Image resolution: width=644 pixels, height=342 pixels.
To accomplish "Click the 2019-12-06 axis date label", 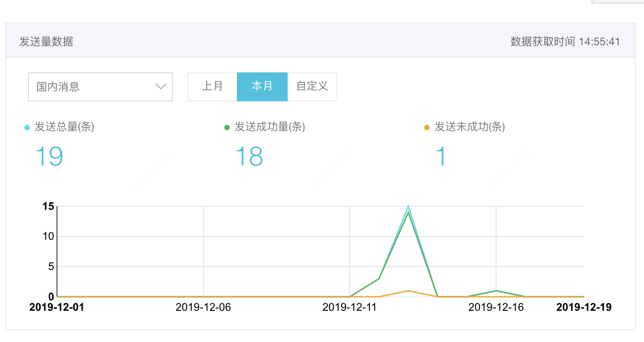I will [x=203, y=307].
